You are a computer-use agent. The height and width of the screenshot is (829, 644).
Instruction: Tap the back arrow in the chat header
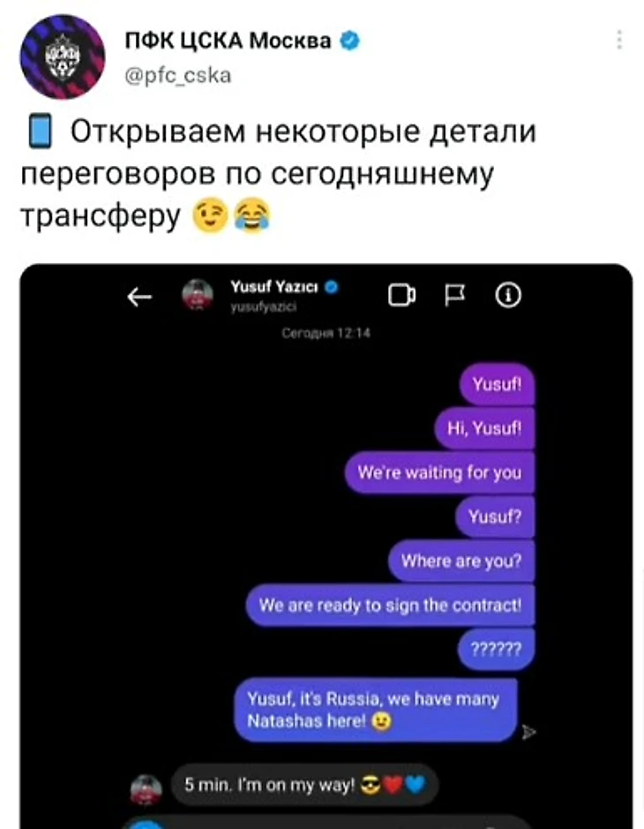pos(139,297)
